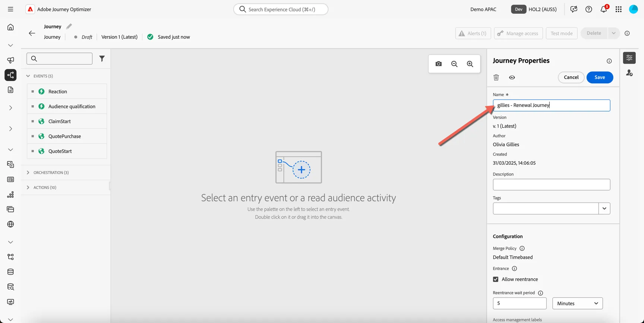Select the ClaimStart event
644x323 pixels.
[67, 121]
